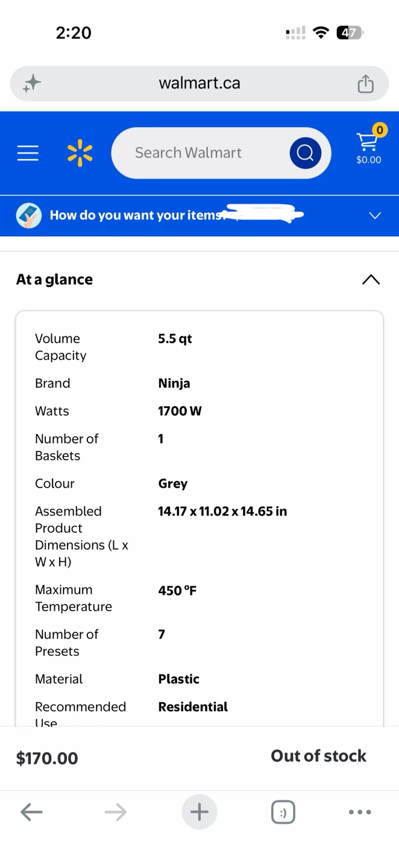Open the browser tab switcher icon
Screen dimensions: 399x868
tap(283, 812)
